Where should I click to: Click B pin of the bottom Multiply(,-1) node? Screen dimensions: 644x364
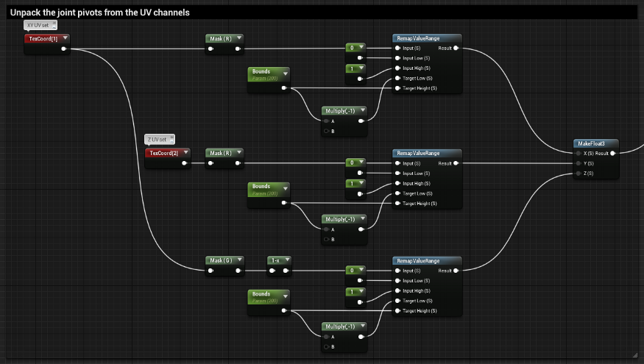pos(327,347)
